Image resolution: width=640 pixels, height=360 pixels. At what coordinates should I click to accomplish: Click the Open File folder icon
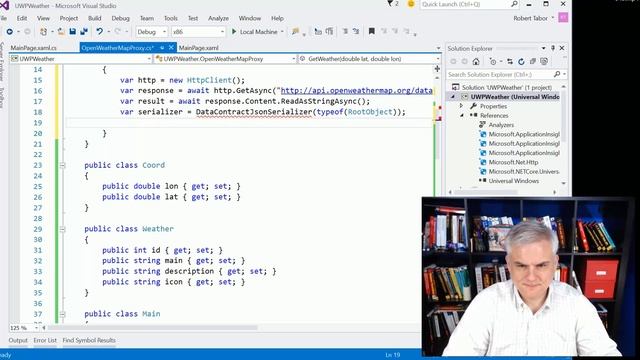(x=61, y=31)
